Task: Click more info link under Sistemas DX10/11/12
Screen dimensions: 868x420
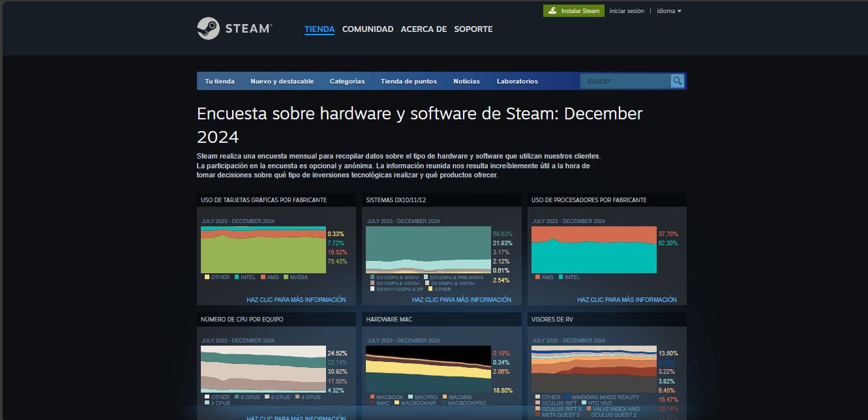Action: click(x=462, y=300)
